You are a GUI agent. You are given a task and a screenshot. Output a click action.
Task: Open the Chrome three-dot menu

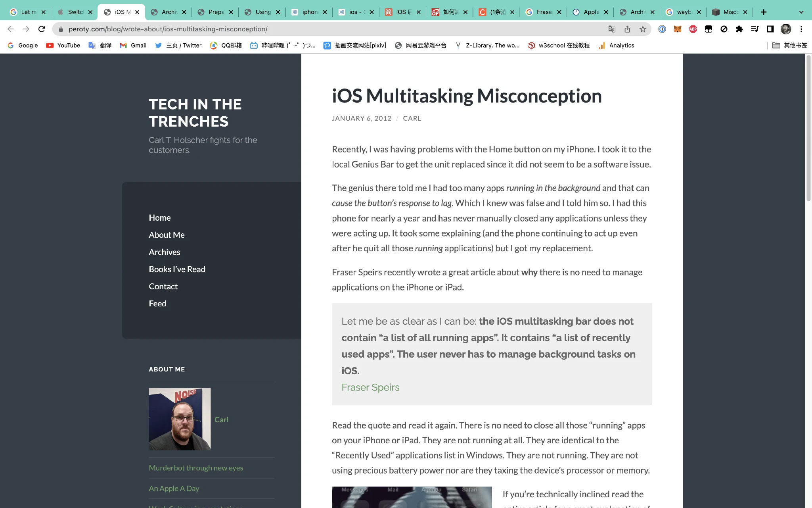coord(801,29)
